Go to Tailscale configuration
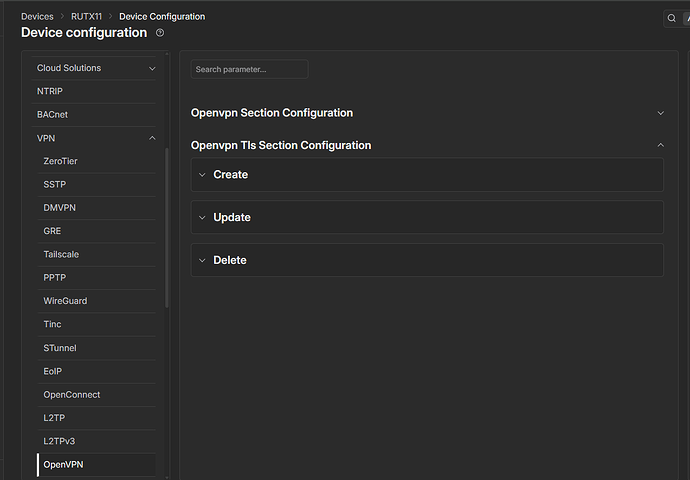The image size is (690, 480). pyautogui.click(x=61, y=254)
